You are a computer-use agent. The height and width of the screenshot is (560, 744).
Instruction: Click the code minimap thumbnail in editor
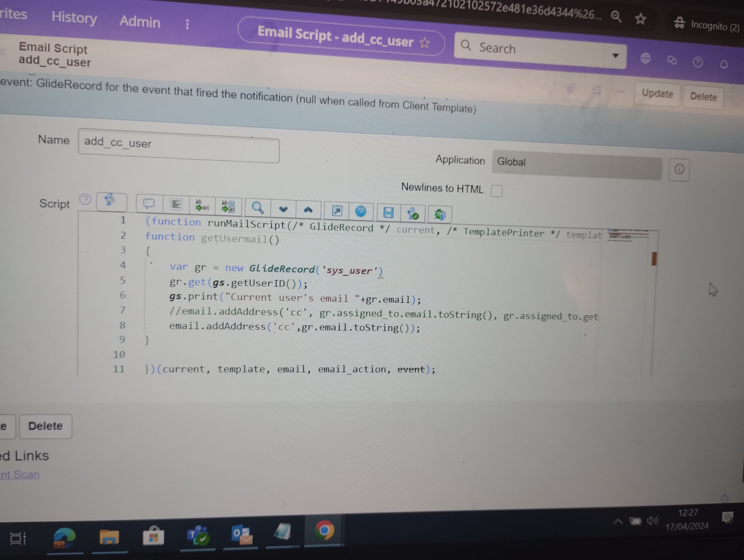(628, 236)
